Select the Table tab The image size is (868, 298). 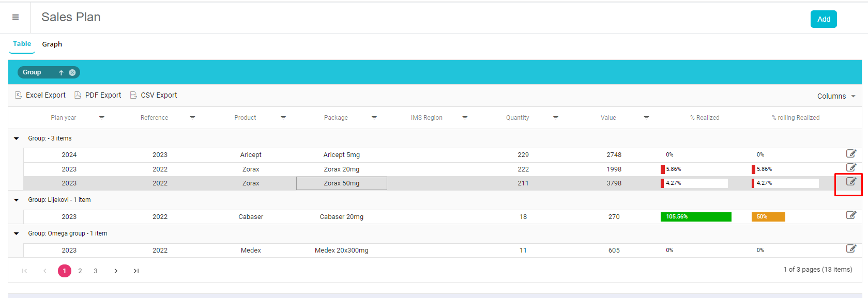click(22, 44)
